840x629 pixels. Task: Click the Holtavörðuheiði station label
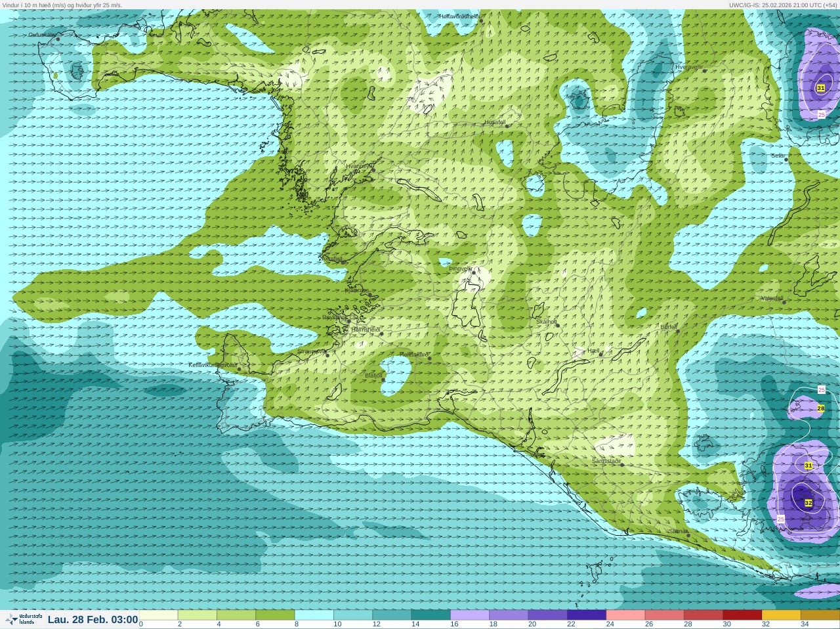459,16
